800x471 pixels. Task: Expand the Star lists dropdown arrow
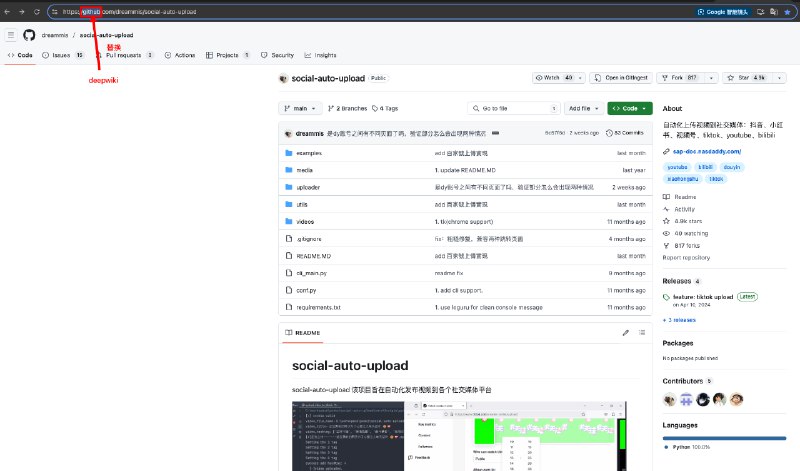coord(779,78)
